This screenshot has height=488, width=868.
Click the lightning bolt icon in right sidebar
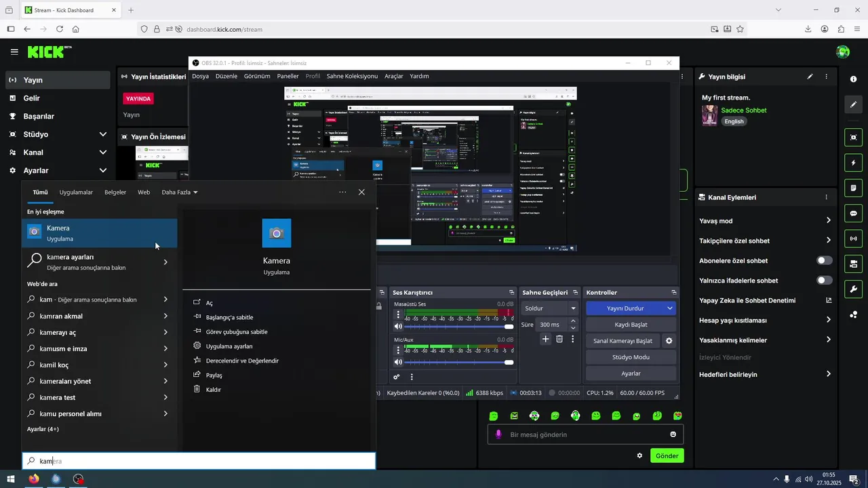pyautogui.click(x=853, y=163)
